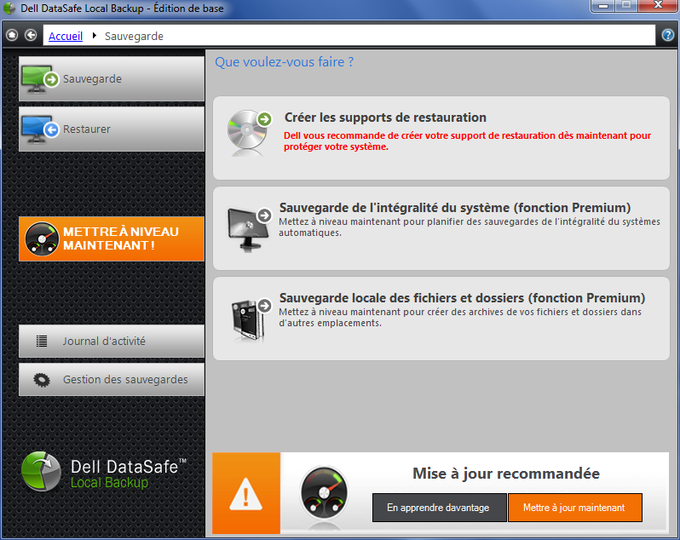680x540 pixels.
Task: Click the gauge icon on upgrade banner
Action: pyautogui.click(x=42, y=239)
